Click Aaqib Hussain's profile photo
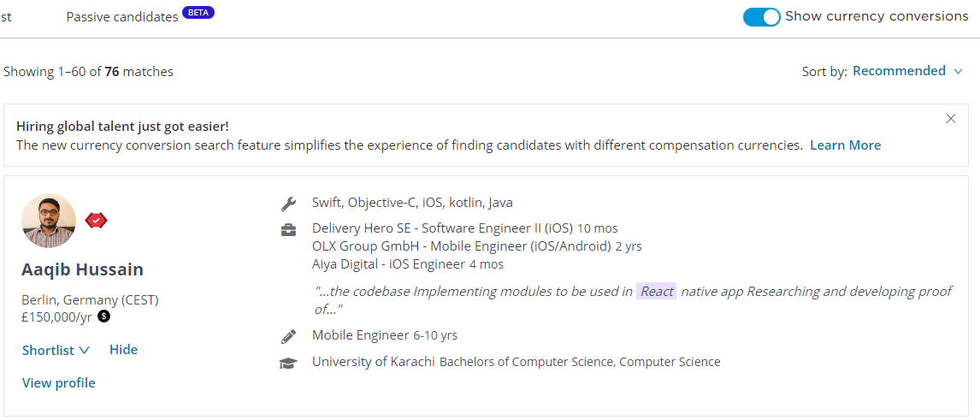Image resolution: width=980 pixels, height=420 pixels. tap(49, 221)
